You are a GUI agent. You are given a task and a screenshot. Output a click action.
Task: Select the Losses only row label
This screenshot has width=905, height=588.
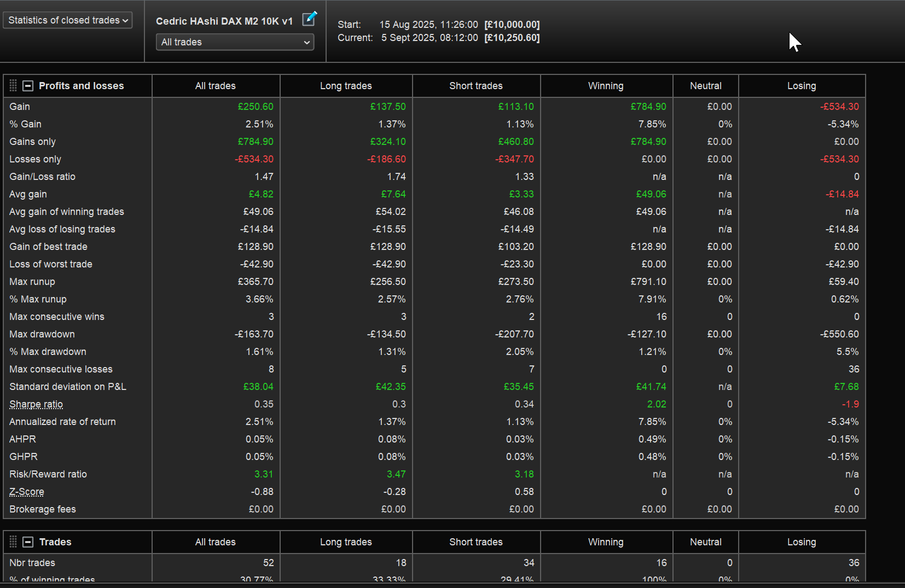35,159
